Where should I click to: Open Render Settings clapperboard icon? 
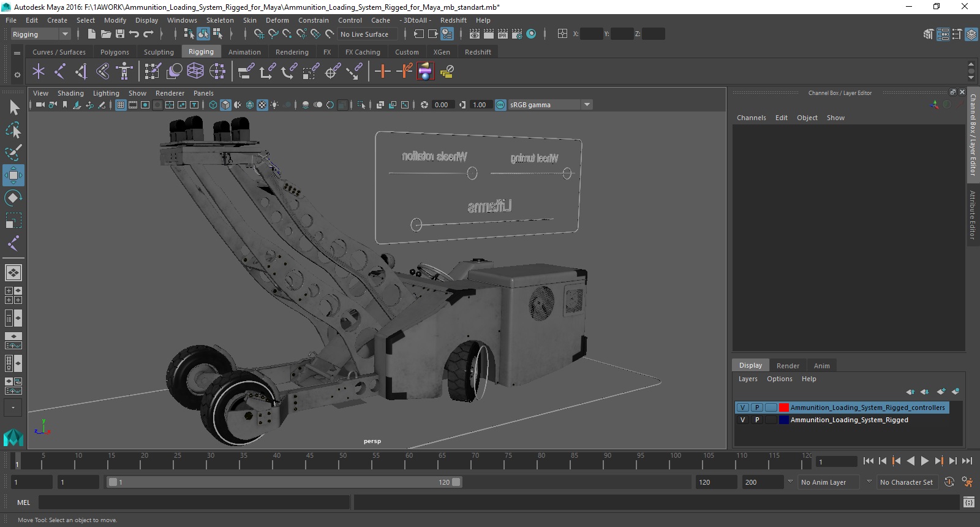(x=517, y=34)
